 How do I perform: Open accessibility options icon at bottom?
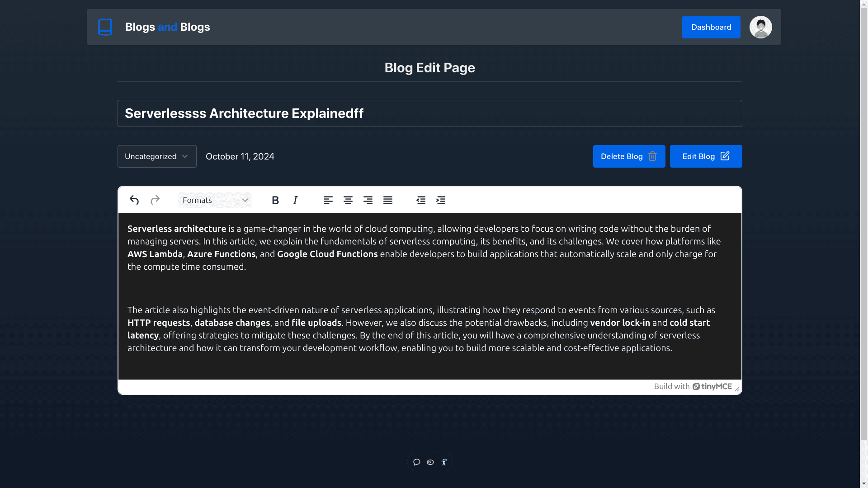click(x=444, y=462)
